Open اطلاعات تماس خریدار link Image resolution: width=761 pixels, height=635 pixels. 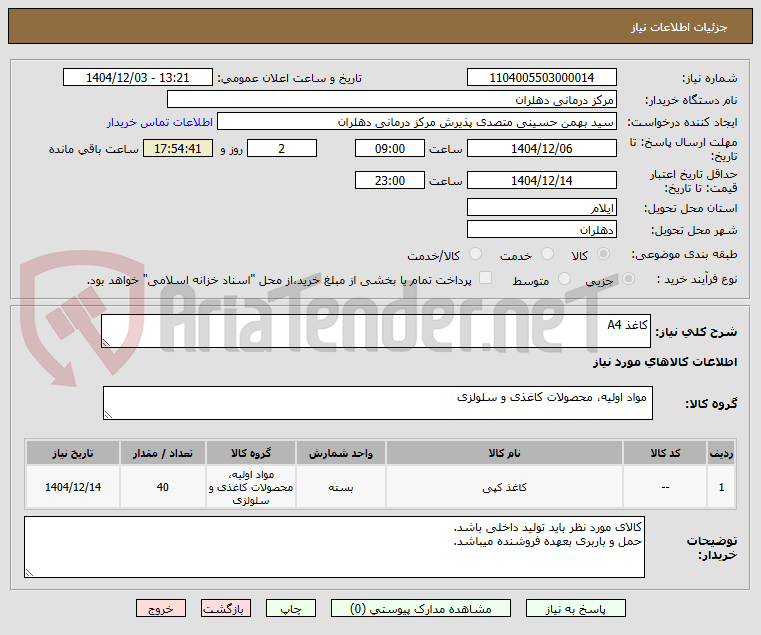(160, 122)
